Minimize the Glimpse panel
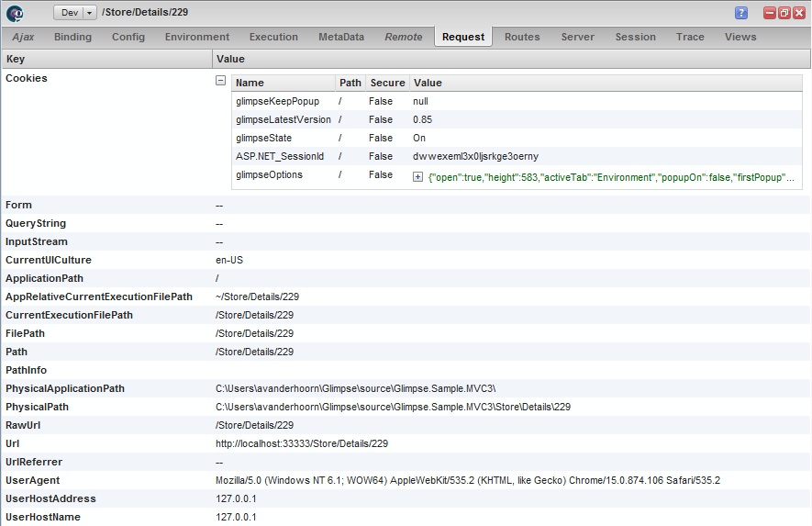The width and height of the screenshot is (812, 526). (770, 13)
